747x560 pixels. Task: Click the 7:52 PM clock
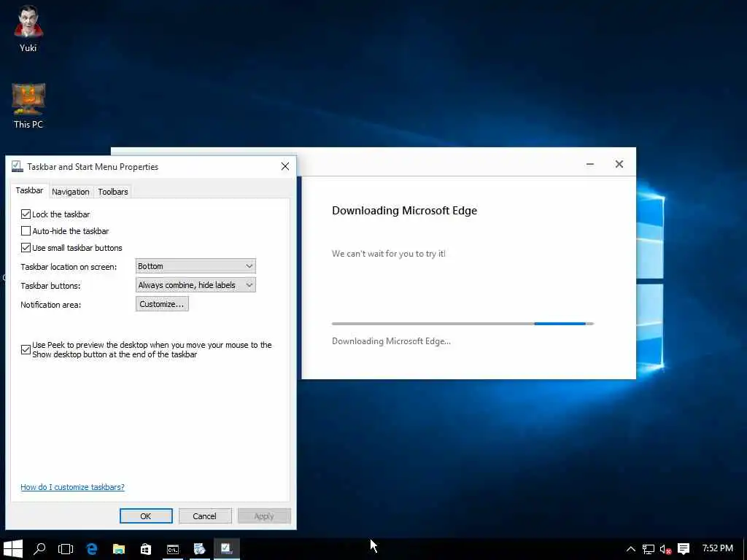pyautogui.click(x=718, y=548)
